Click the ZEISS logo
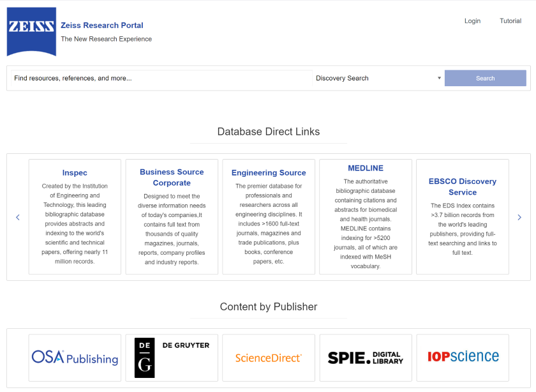Image resolution: width=536 pixels, height=392 pixels. coord(31,31)
